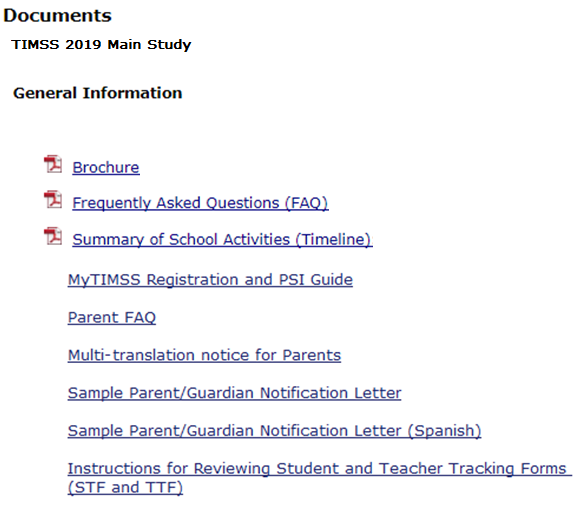Click the TIMSS 2019 Main Study subheading
The image size is (586, 505).
(101, 44)
